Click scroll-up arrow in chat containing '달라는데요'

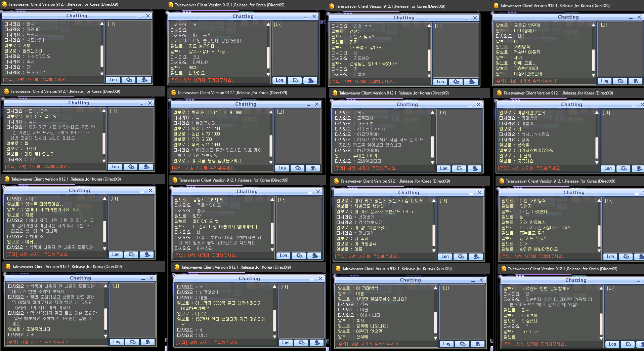(x=102, y=24)
